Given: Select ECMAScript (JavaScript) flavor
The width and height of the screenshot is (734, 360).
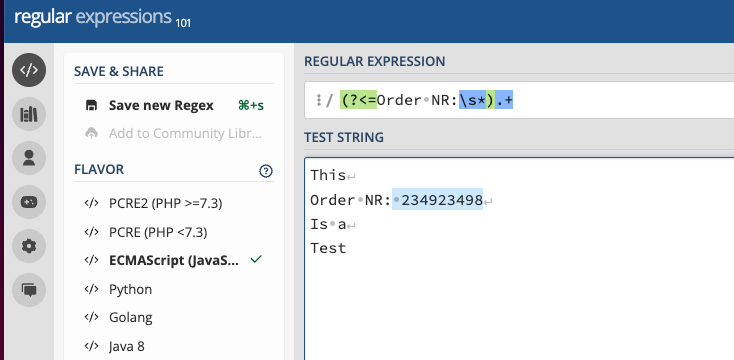Looking at the screenshot, I should pyautogui.click(x=174, y=260).
